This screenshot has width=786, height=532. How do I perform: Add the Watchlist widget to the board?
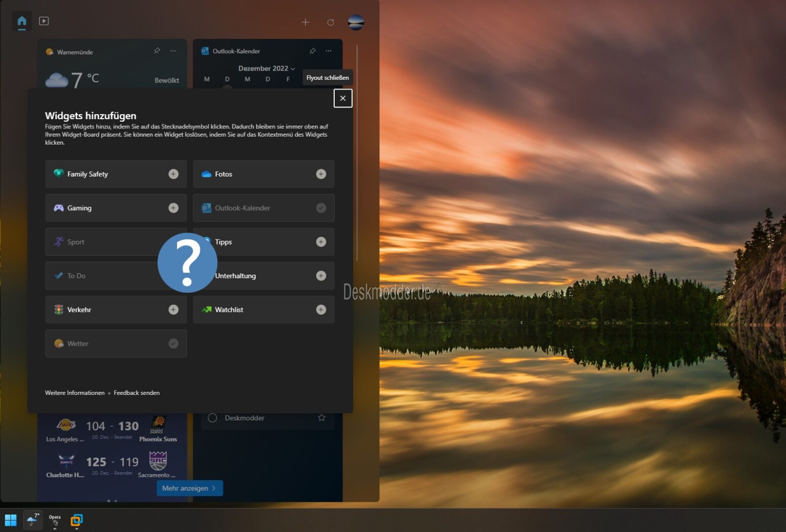point(321,309)
